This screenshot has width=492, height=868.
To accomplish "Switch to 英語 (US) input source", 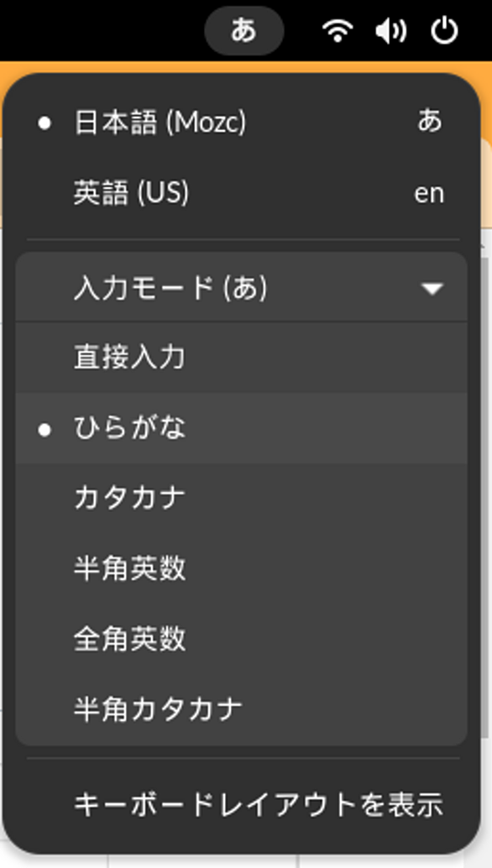I will tap(242, 193).
